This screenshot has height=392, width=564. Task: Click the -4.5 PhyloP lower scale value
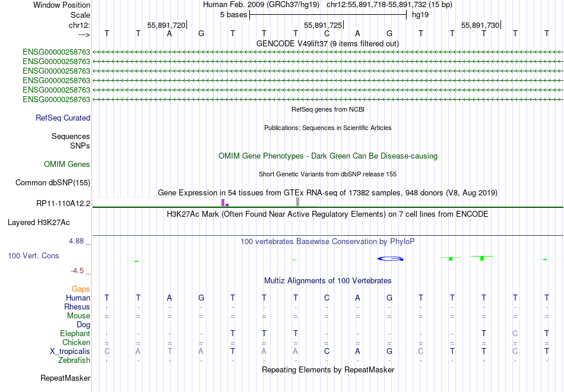(77, 271)
